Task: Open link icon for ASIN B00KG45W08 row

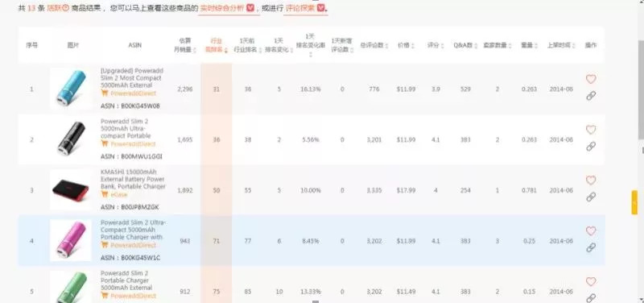Action: pyautogui.click(x=591, y=96)
